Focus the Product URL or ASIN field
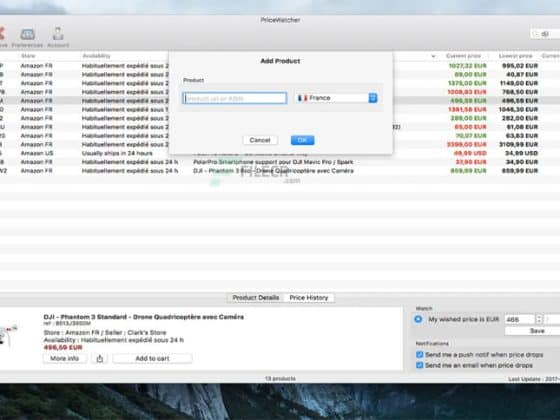 [235, 98]
